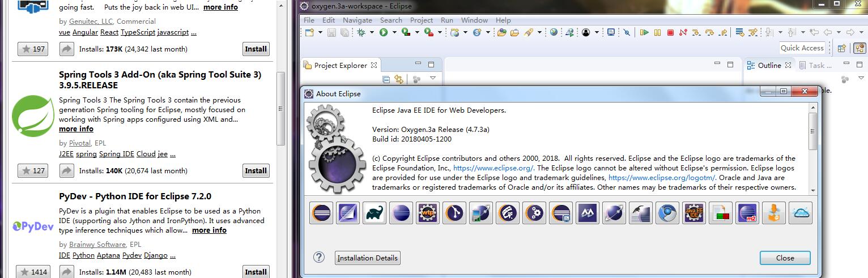Click the green Resume toolbar icon
Viewport: 868px width, 278px height.
644,33
